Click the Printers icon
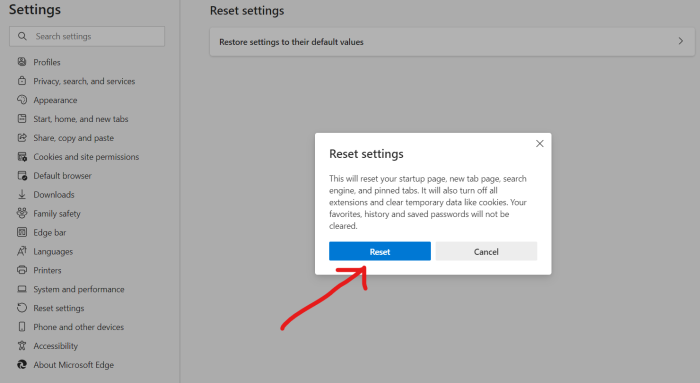Viewport: 700px width, 383px height. click(x=21, y=270)
